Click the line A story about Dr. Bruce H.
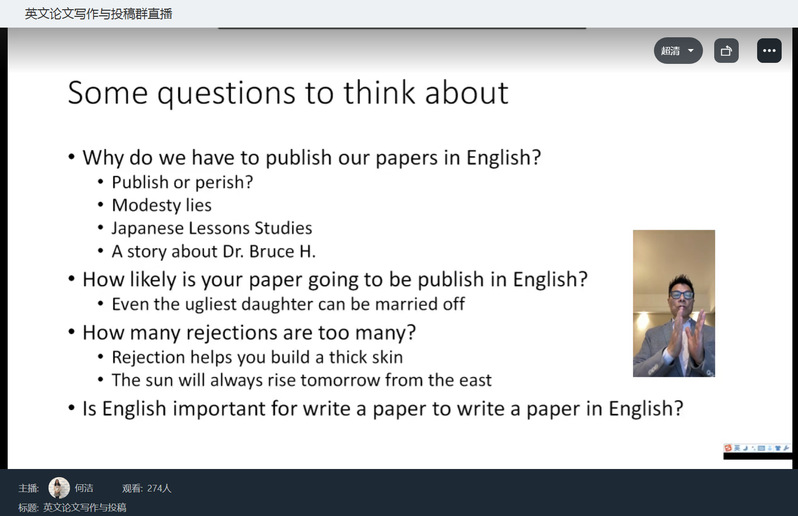 tap(213, 251)
